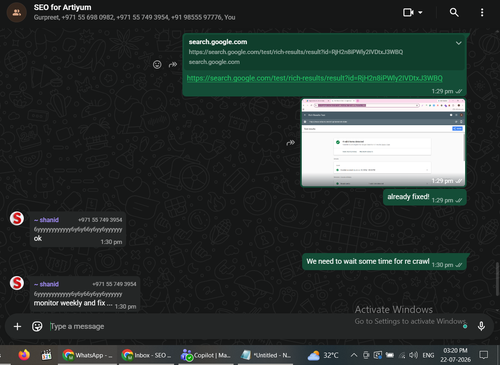Click the 'monitor weekly and fix ...' message text
This screenshot has height=365, width=500.
73,303
